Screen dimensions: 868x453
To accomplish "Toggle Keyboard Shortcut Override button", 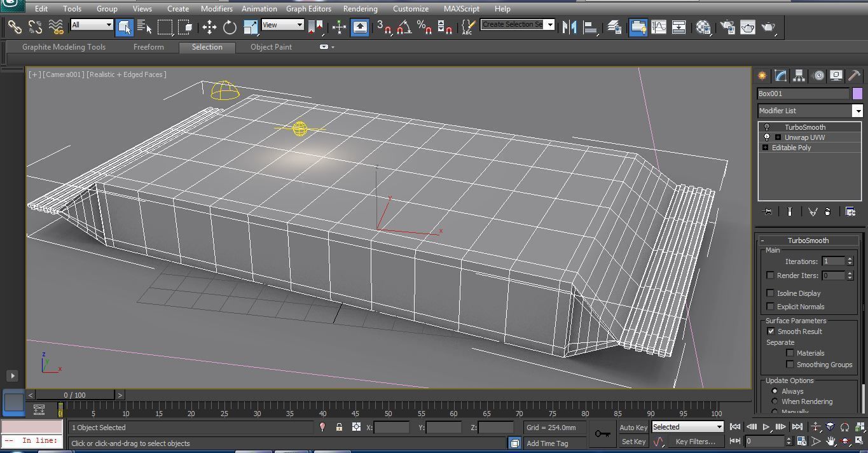I will click(x=359, y=27).
